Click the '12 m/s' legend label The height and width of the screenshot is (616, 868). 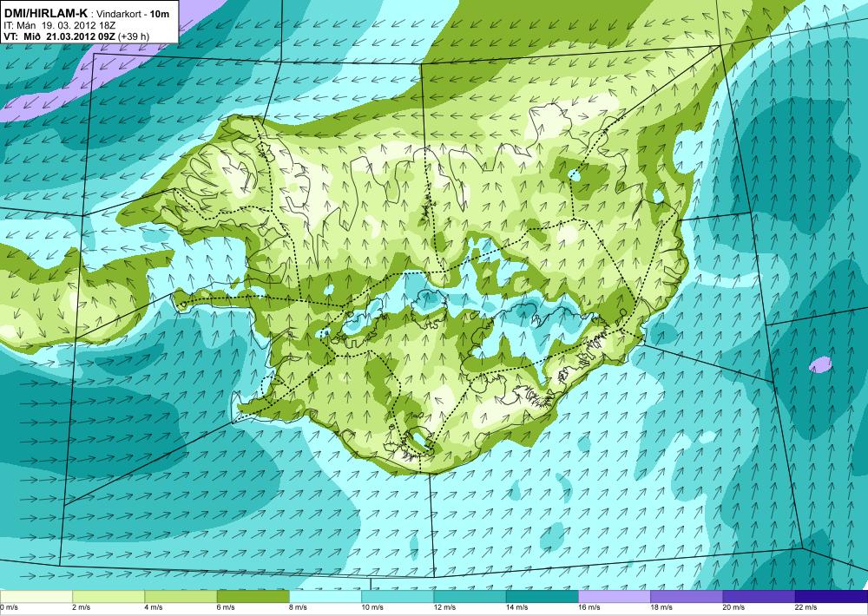[445, 607]
